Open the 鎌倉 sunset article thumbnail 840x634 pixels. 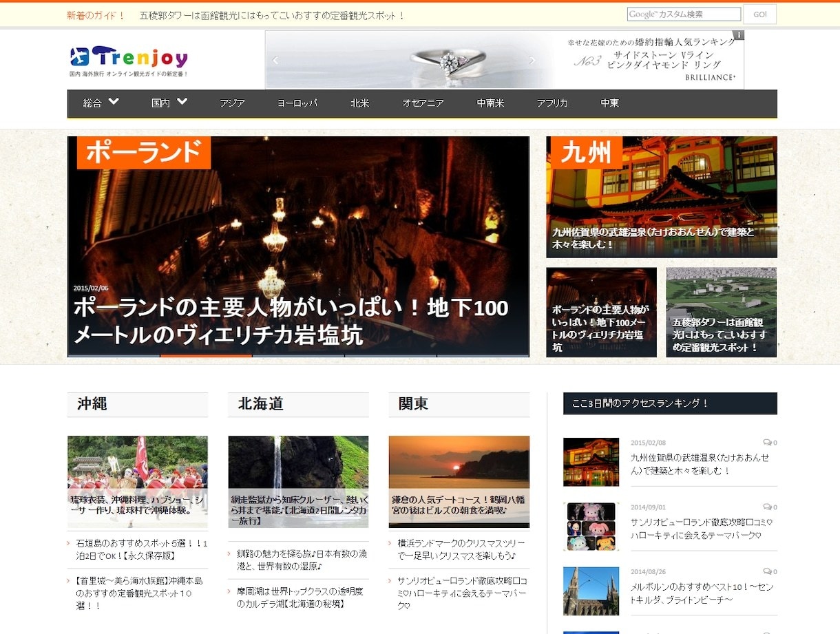(x=459, y=482)
